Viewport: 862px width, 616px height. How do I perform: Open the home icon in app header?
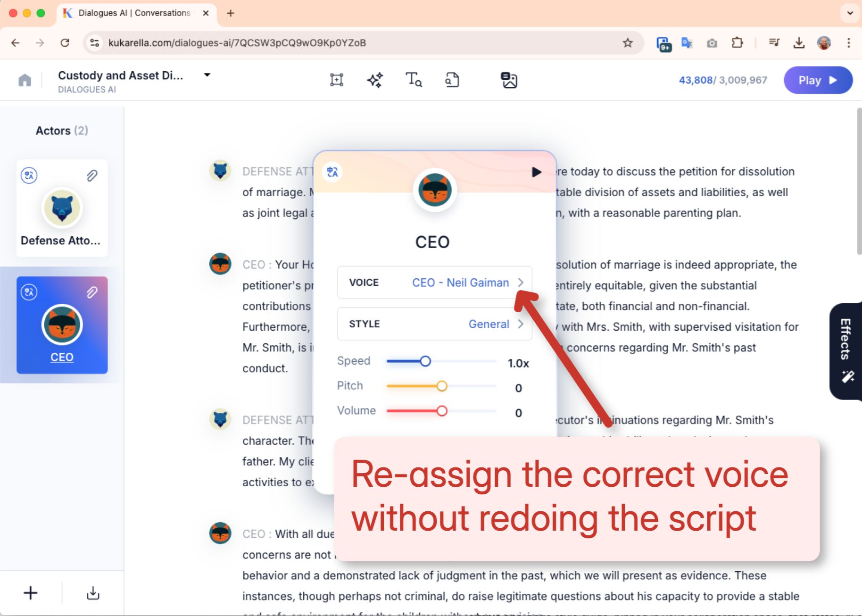tap(25, 80)
